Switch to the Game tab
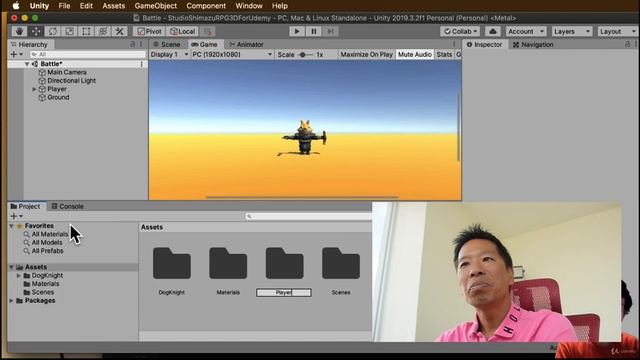 [x=204, y=44]
